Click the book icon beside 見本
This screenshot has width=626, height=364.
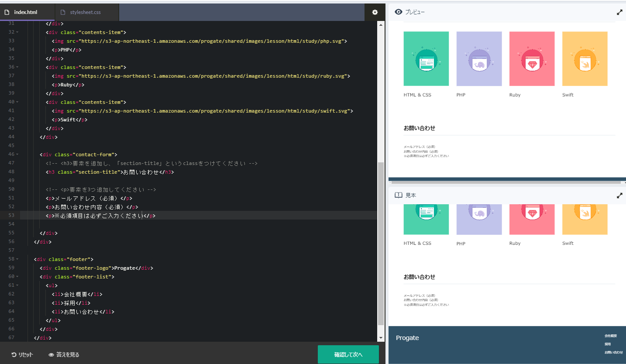coord(398,196)
